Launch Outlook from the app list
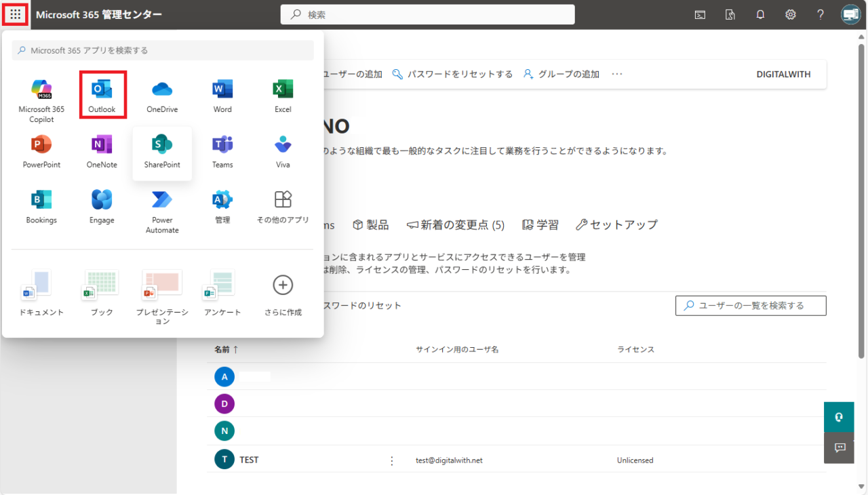The image size is (868, 495). (102, 96)
